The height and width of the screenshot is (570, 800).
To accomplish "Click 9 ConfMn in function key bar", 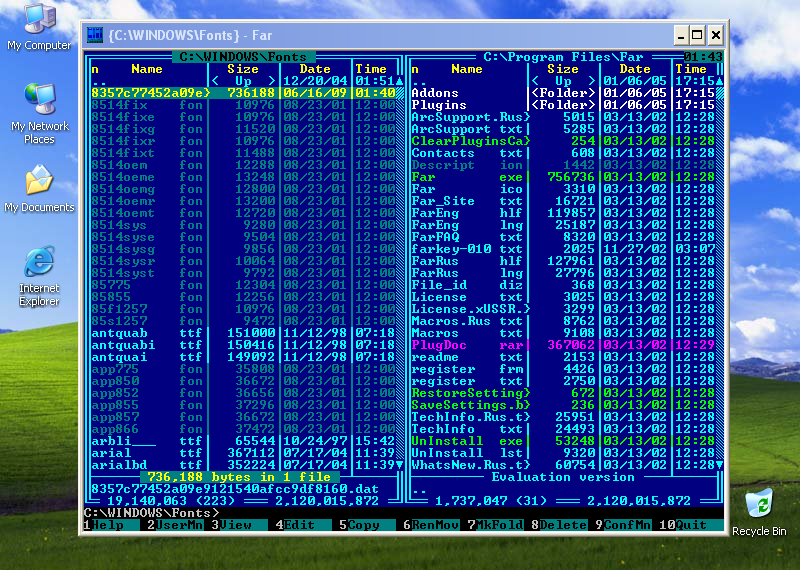I will (624, 525).
